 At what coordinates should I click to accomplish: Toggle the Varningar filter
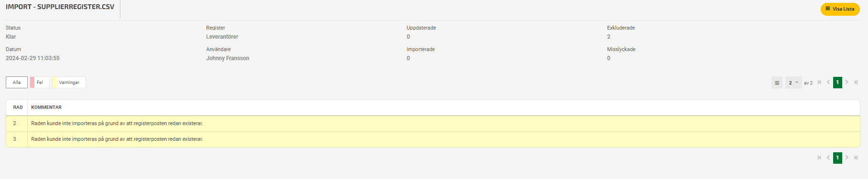pyautogui.click(x=69, y=83)
